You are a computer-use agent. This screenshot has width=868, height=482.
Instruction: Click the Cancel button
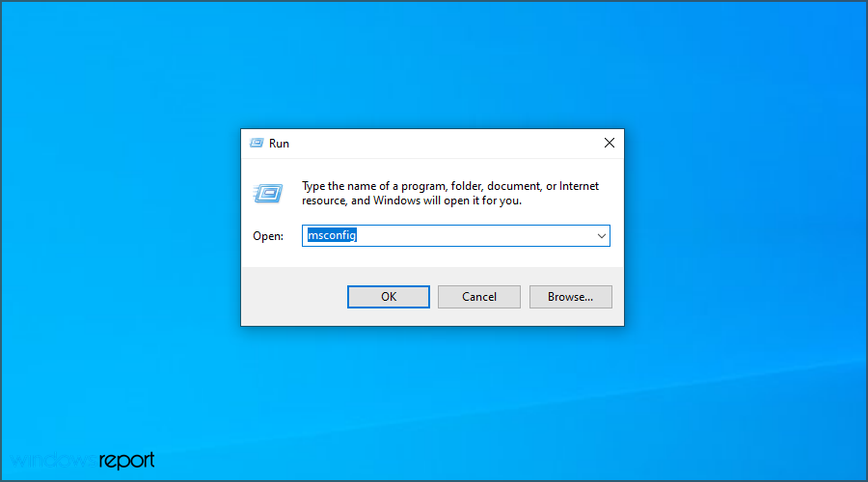coord(478,297)
